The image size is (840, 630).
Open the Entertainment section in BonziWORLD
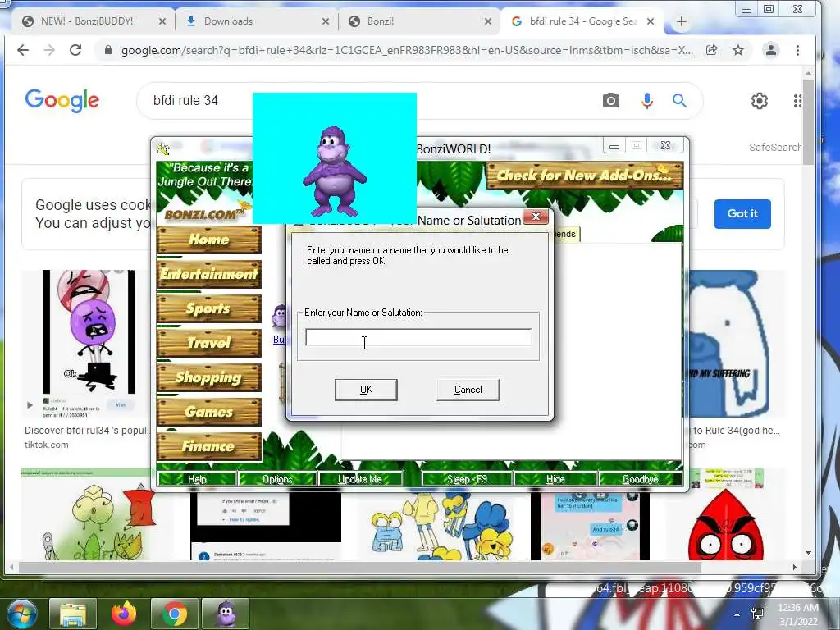click(209, 274)
